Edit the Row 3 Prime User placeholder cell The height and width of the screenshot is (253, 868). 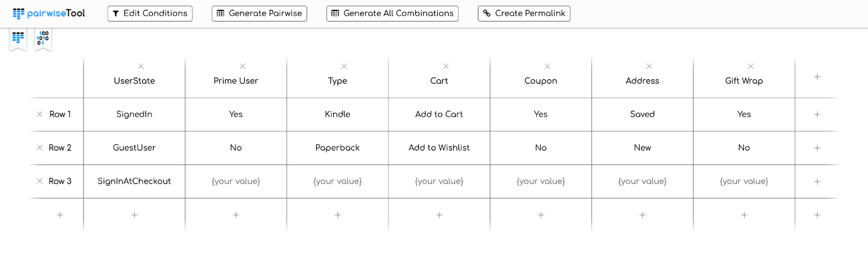236,181
